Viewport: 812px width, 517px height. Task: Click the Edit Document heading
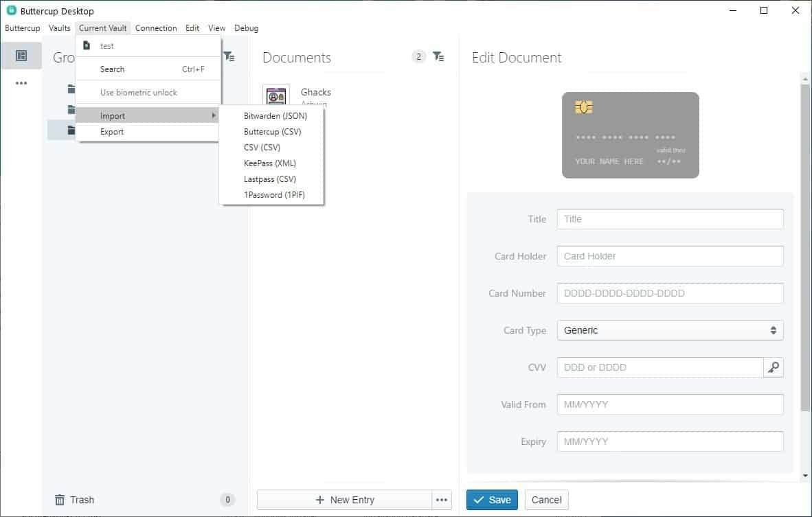(517, 58)
